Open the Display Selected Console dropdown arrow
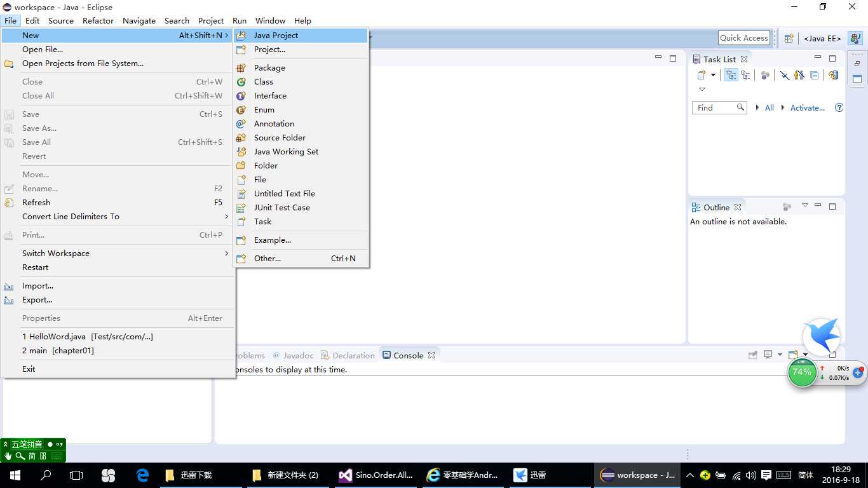Image resolution: width=868 pixels, height=488 pixels. (x=780, y=355)
